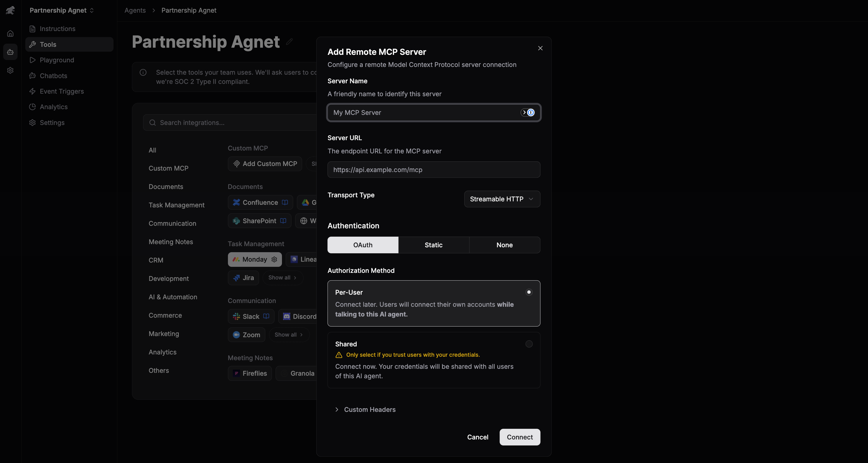Open Slack documentation book icon
Screen dimensions: 868x463
[266, 316]
